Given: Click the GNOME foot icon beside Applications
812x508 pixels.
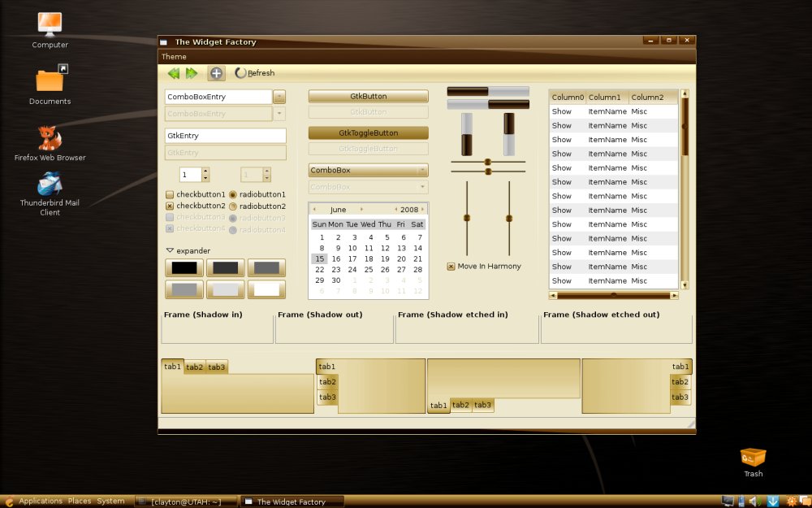Looking at the screenshot, I should 9,501.
